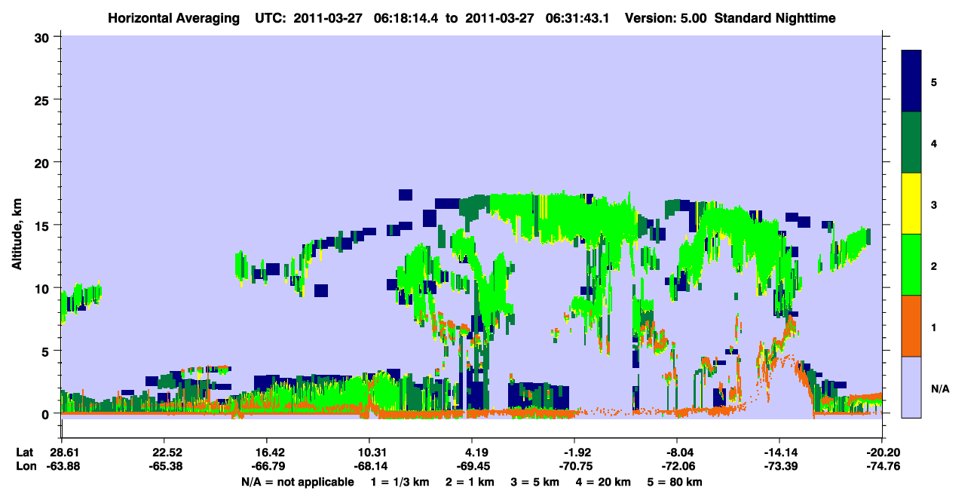Click the '1 = 1/3 km' legend entry

tap(400, 482)
